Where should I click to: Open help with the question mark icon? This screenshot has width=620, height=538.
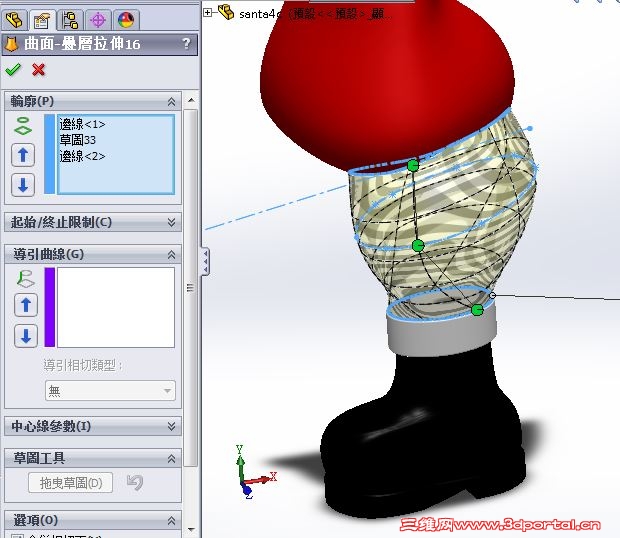coord(187,43)
